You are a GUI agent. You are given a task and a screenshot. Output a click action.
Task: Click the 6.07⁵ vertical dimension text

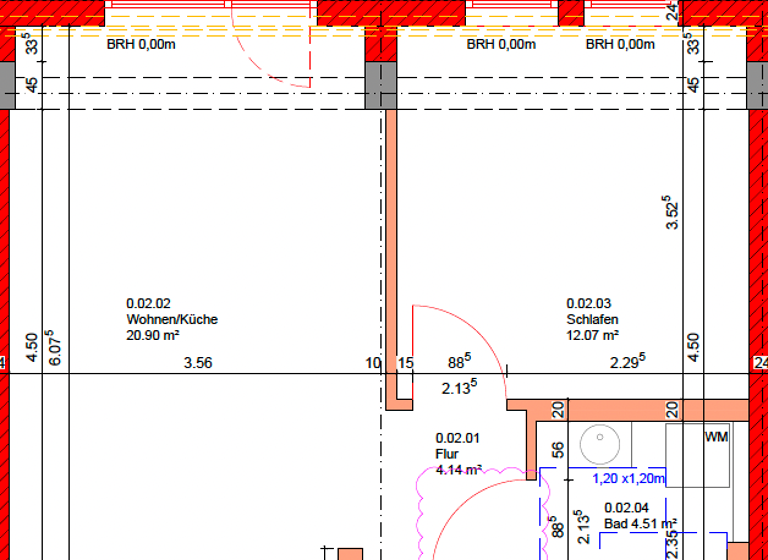coord(56,348)
